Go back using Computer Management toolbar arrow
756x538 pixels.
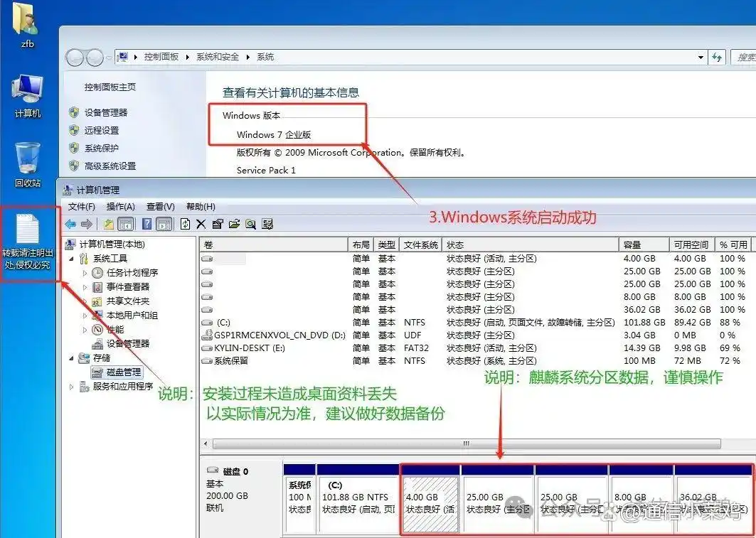[x=70, y=224]
